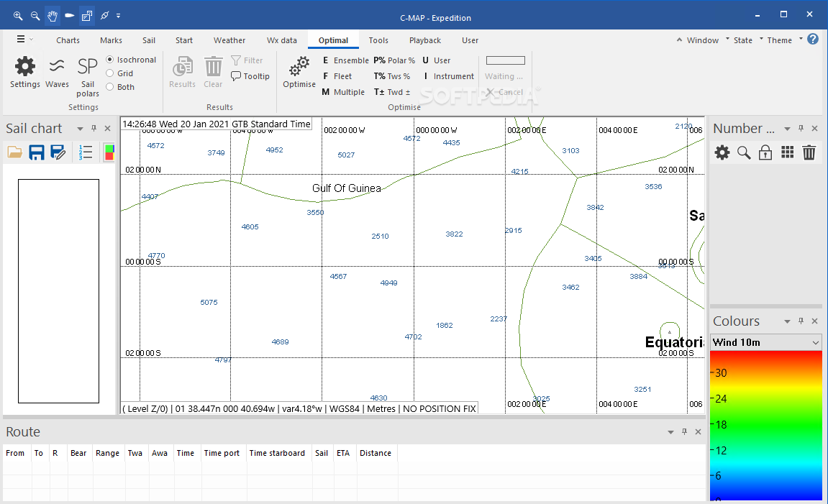Select the pan hand tool
The height and width of the screenshot is (504, 828).
53,16
